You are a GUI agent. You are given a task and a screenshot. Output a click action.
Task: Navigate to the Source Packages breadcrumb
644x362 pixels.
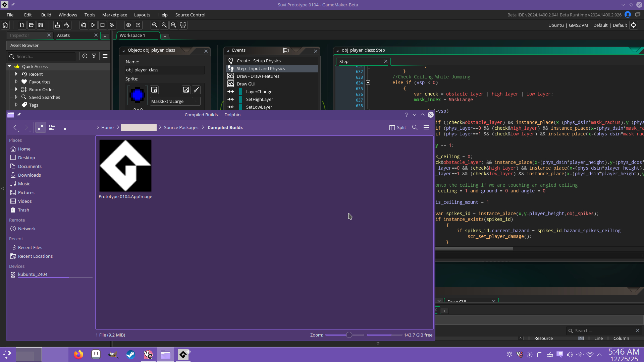tap(181, 127)
